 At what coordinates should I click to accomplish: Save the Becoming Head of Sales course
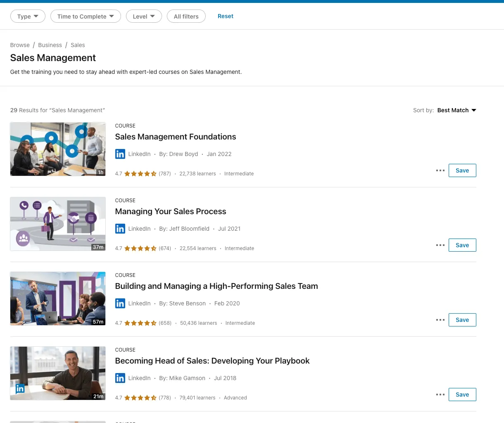[x=462, y=394]
